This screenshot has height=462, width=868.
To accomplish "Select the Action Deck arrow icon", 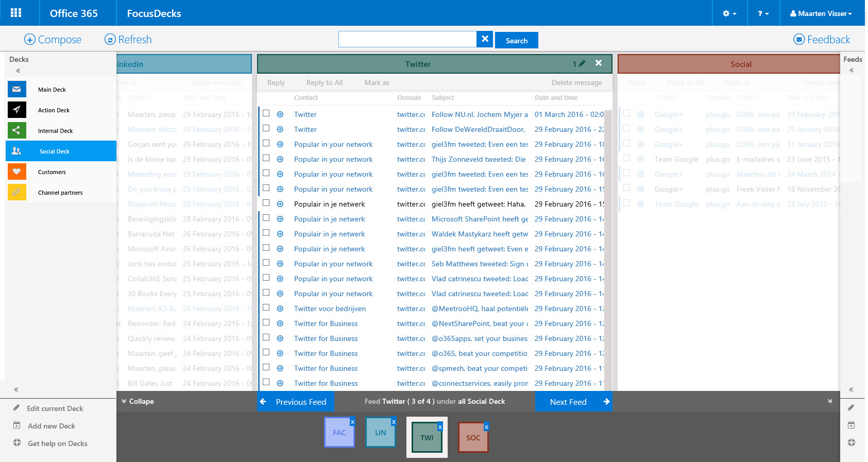I will point(16,110).
